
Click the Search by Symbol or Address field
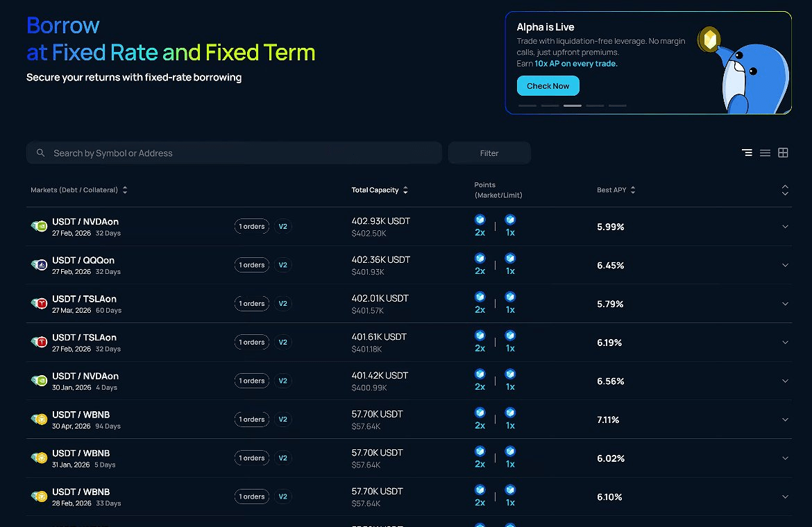(x=243, y=153)
